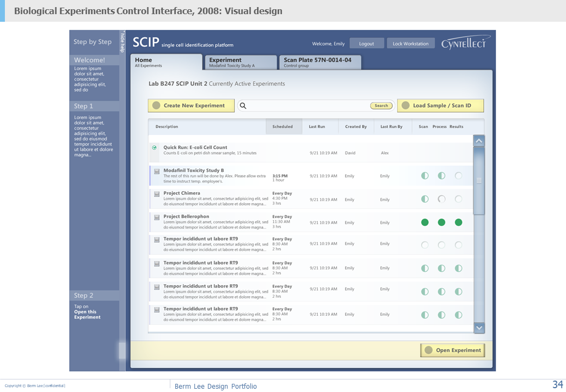Click Process status circle for Modafinil Toxicity Study B
566x392 pixels.
click(x=441, y=176)
